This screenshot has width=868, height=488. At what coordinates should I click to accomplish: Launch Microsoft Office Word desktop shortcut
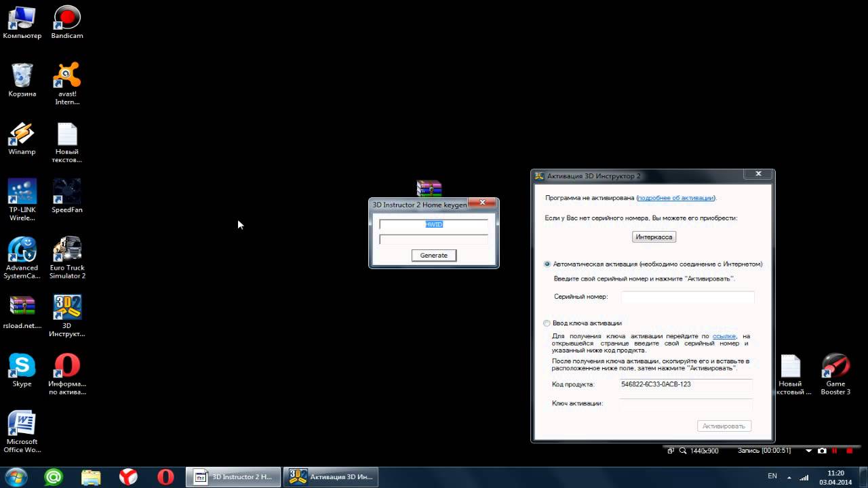22,432
